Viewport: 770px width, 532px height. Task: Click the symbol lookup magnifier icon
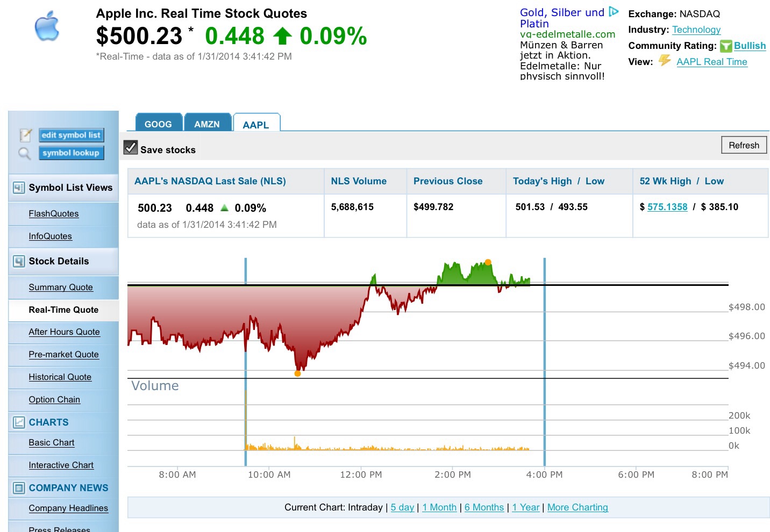click(x=25, y=154)
